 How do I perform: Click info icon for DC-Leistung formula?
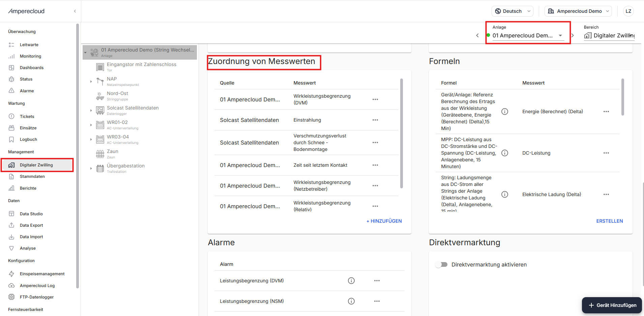504,153
